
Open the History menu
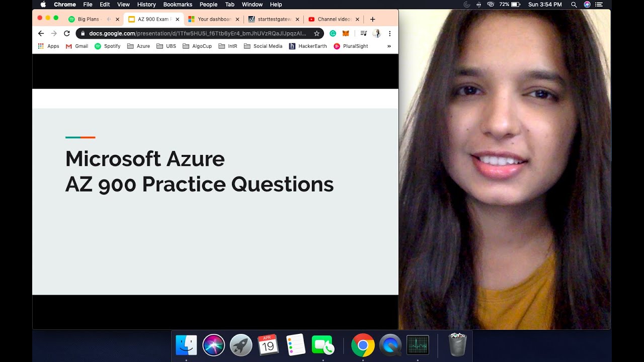coord(146,5)
